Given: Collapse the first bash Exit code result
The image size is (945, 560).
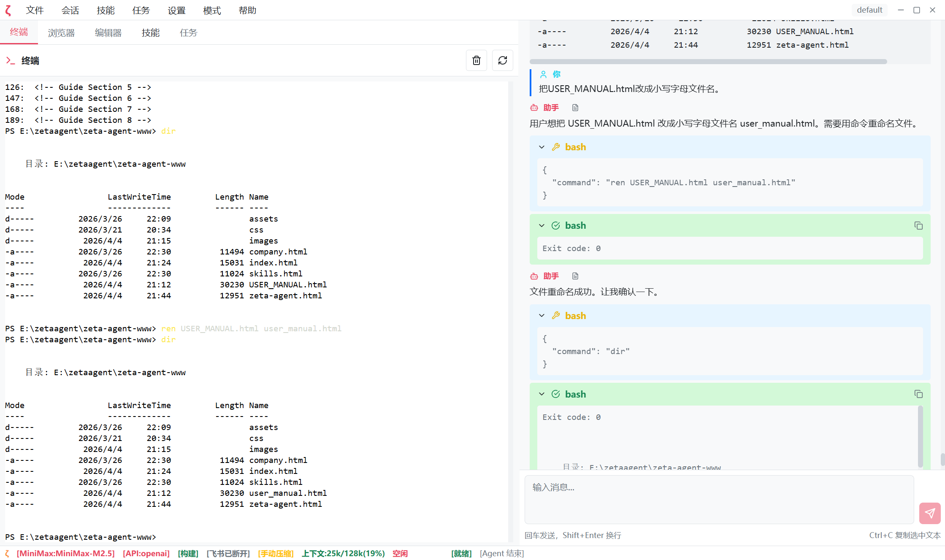Looking at the screenshot, I should pyautogui.click(x=542, y=225).
